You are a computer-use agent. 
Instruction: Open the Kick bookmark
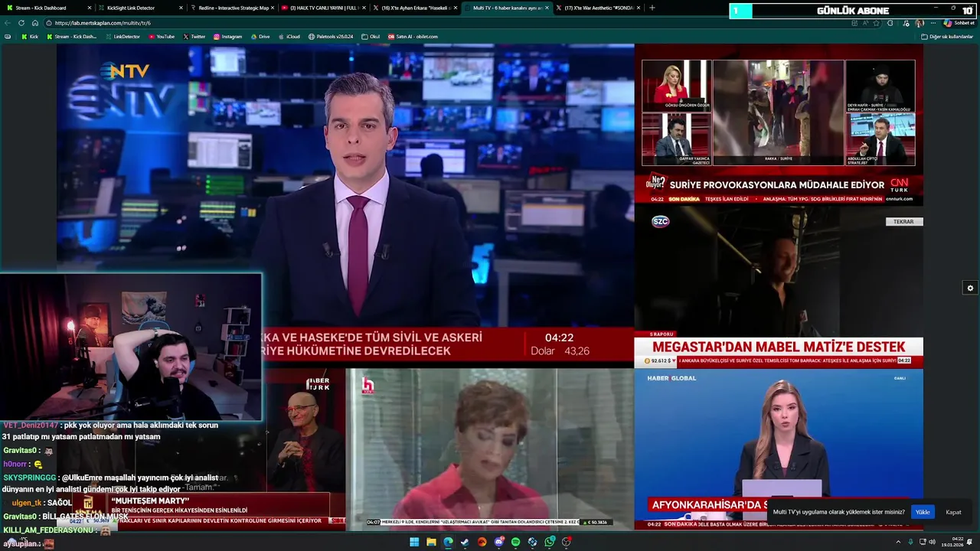pos(30,37)
